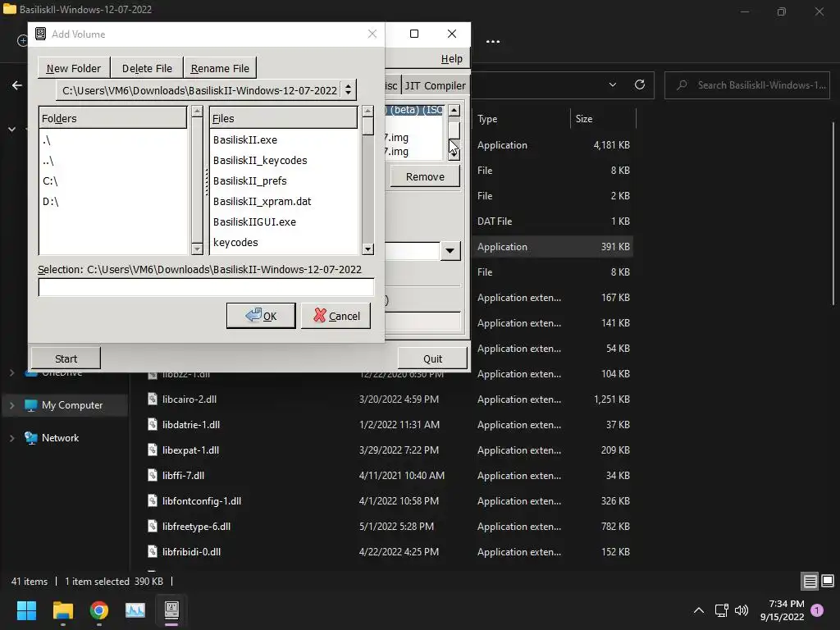Switch to JIT Compiler tab
Viewport: 840px width, 630px height.
coord(435,85)
